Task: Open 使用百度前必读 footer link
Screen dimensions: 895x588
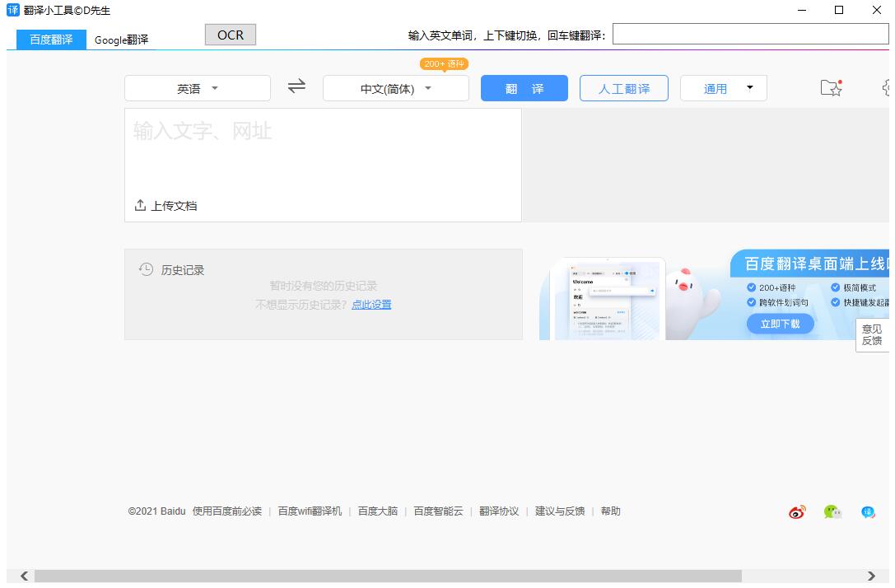Action: [x=227, y=511]
